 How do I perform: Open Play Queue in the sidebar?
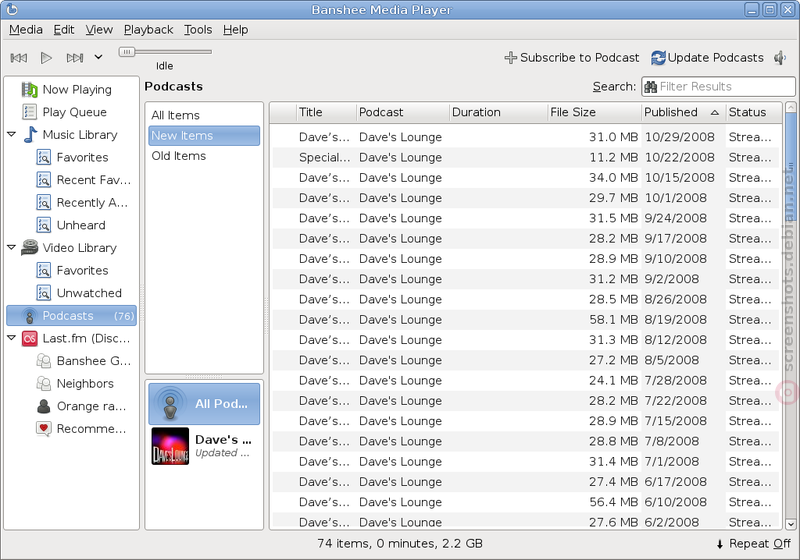[71, 112]
